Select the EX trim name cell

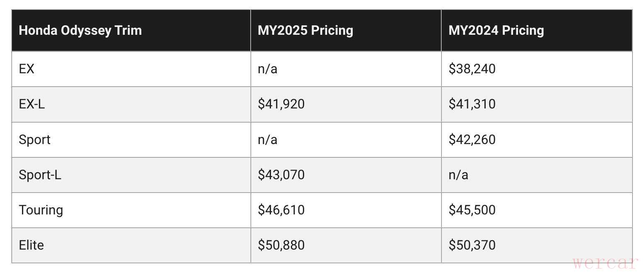(27, 69)
